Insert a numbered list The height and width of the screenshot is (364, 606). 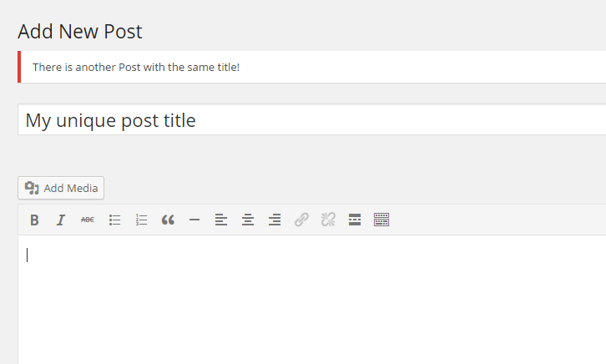(141, 220)
